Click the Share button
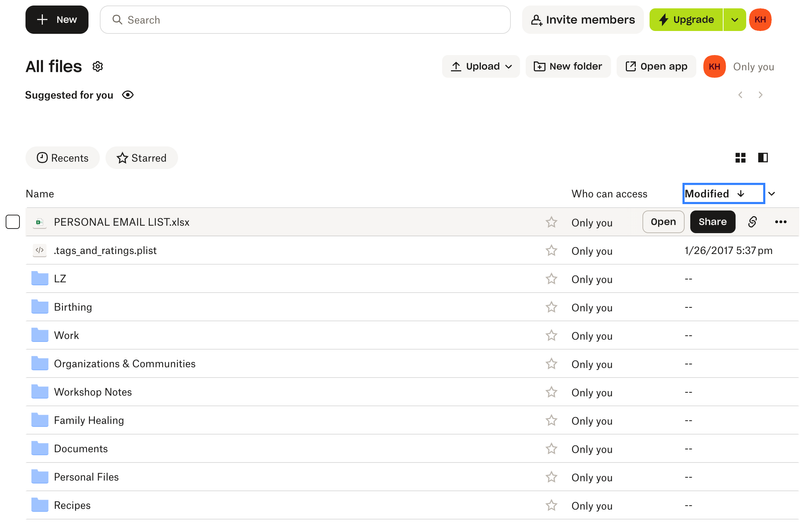Viewport: 800px width, 525px height. (712, 222)
